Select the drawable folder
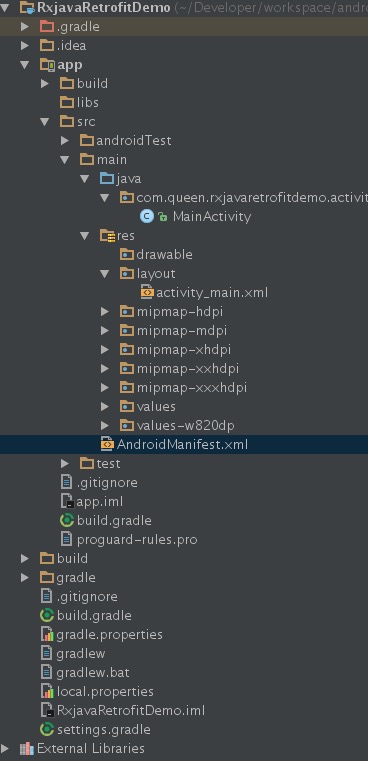This screenshot has width=368, height=761. (164, 254)
